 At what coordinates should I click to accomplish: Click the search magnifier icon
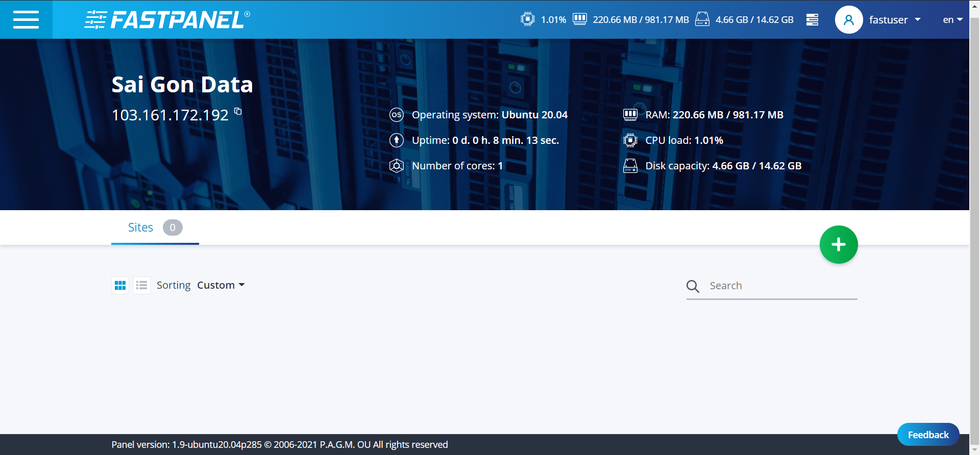(693, 286)
